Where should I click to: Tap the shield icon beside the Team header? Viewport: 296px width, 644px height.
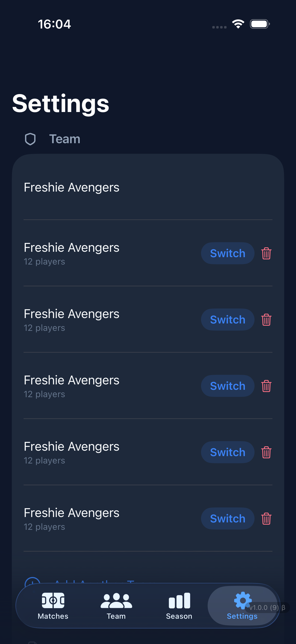(x=30, y=139)
